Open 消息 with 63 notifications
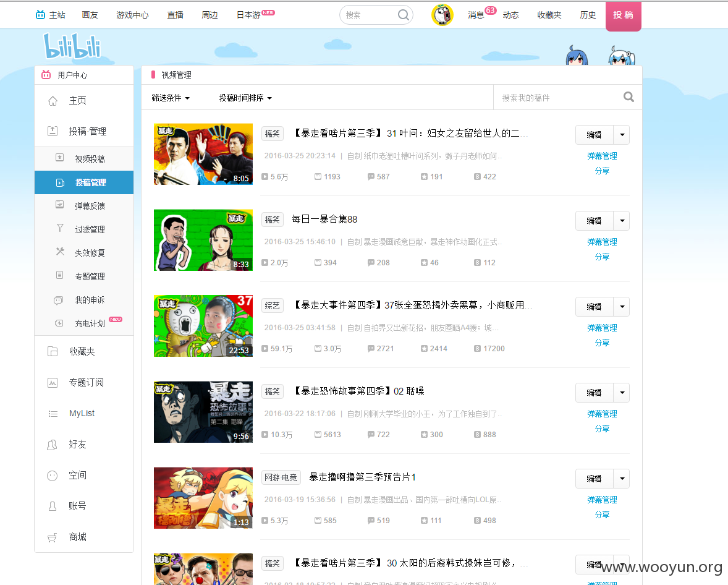This screenshot has height=585, width=728. (x=476, y=15)
